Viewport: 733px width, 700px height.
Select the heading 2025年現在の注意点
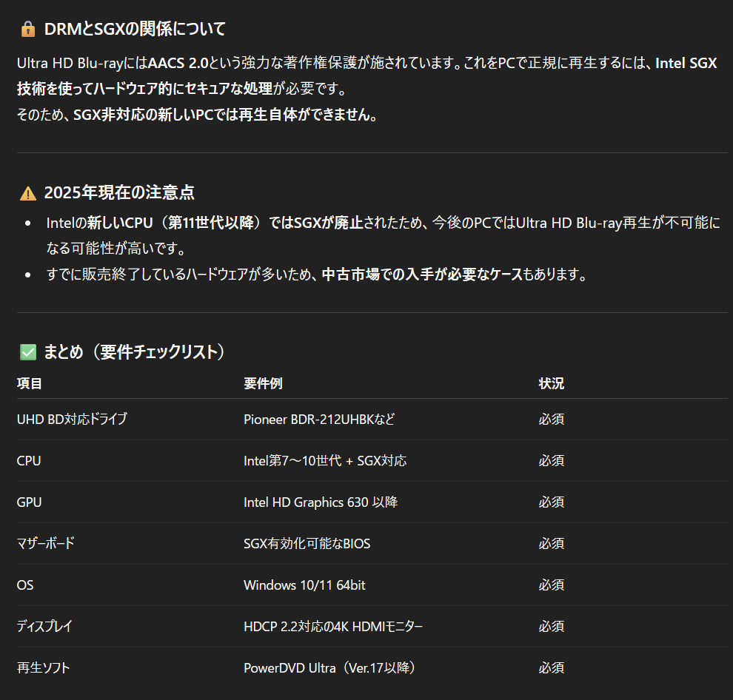pos(119,192)
